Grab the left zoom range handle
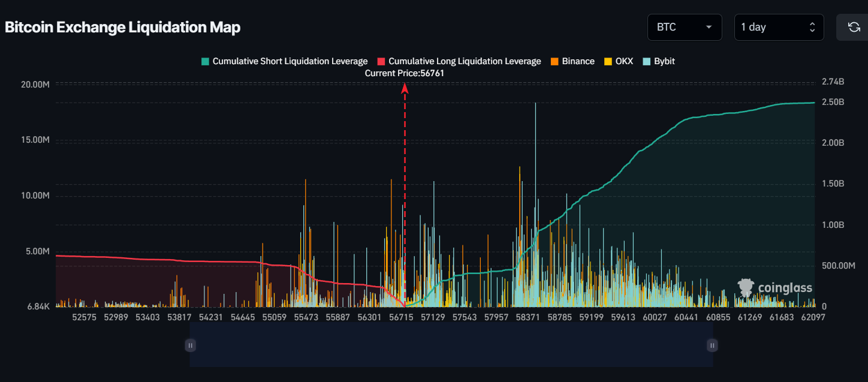Viewport: 868px width, 382px height. pyautogui.click(x=190, y=345)
